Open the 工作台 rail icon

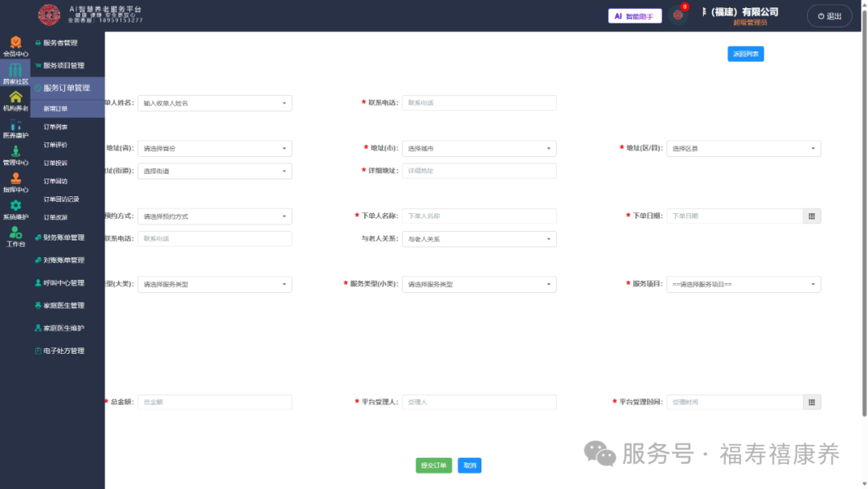coord(15,236)
